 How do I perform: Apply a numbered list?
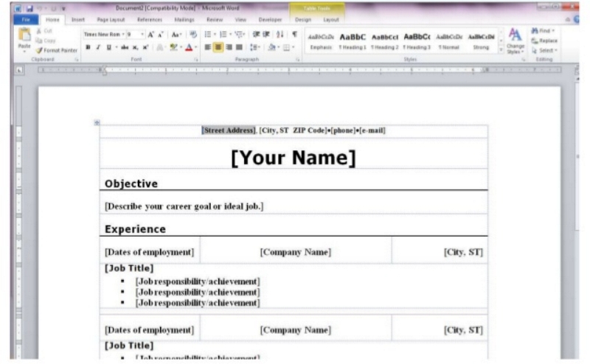click(x=223, y=35)
